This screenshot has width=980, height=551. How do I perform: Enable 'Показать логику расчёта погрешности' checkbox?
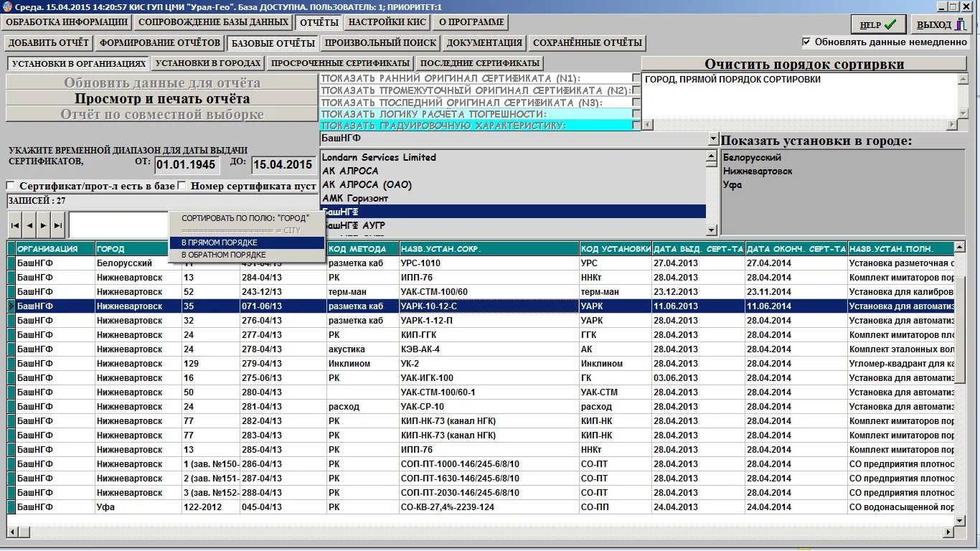[636, 113]
